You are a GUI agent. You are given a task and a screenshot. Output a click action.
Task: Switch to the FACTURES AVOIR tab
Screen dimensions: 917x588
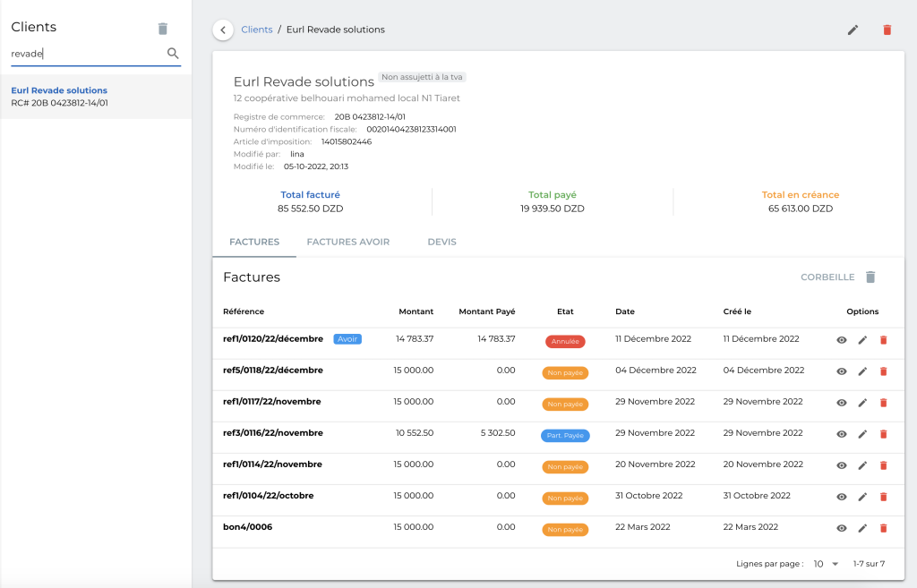point(348,242)
